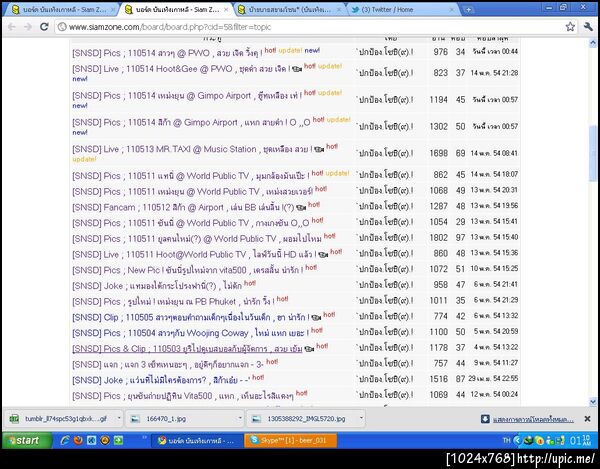This screenshot has height=469, width=600.
Task: Expand options for 166470_1.jpg download
Action: click(240, 418)
